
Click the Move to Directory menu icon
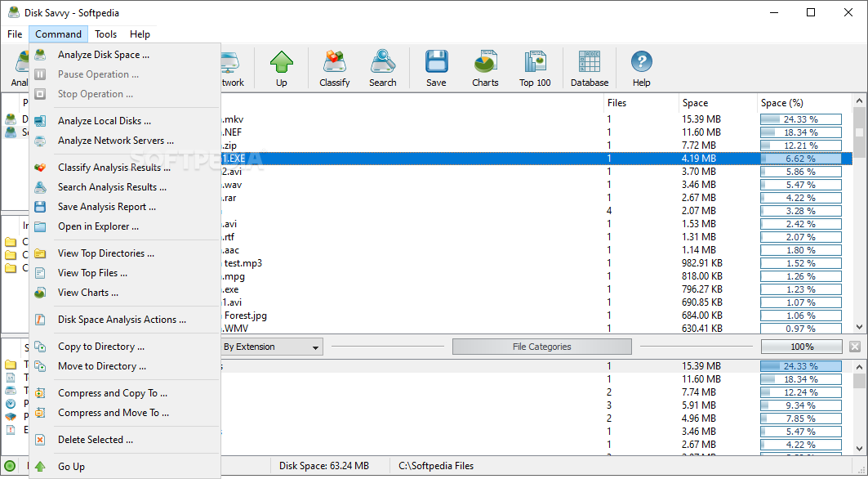point(40,366)
